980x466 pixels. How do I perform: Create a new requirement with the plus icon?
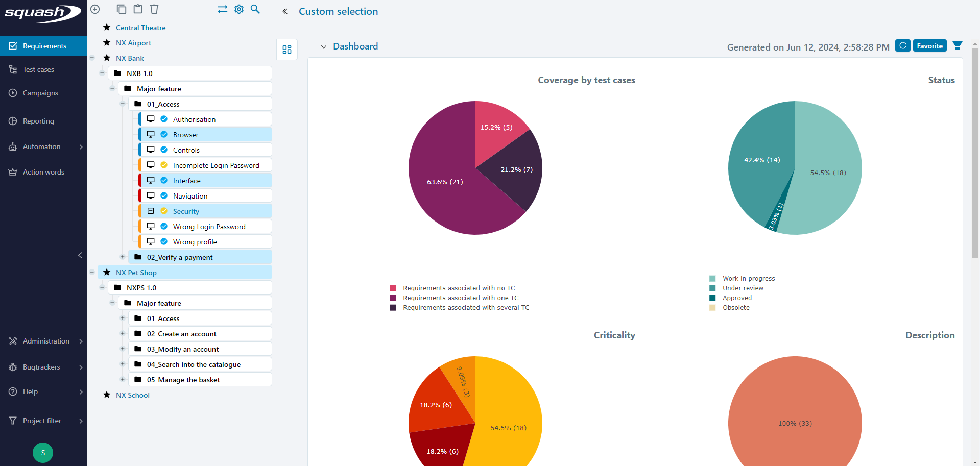[x=95, y=9]
